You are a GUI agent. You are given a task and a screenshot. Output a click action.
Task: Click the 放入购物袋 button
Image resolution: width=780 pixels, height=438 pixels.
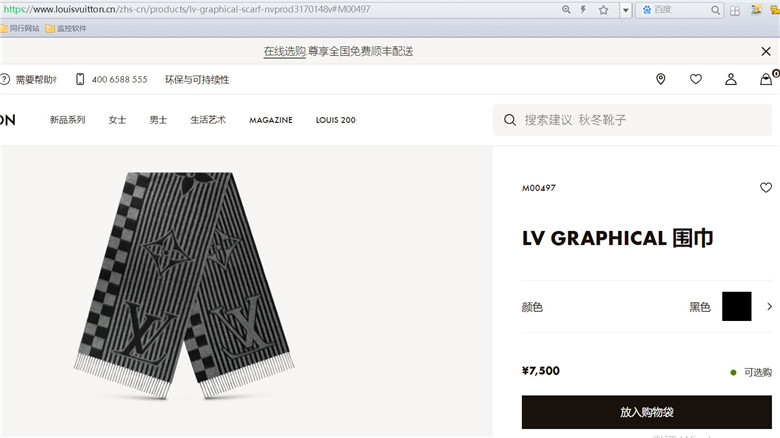(647, 412)
